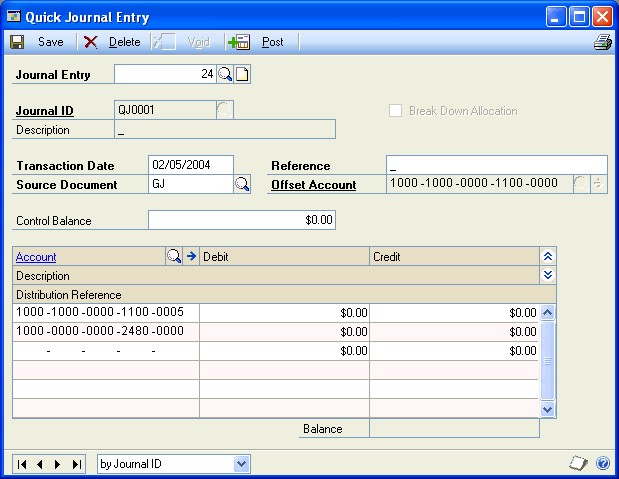
Task: Click the note attachment icon at bottom
Action: tap(578, 463)
